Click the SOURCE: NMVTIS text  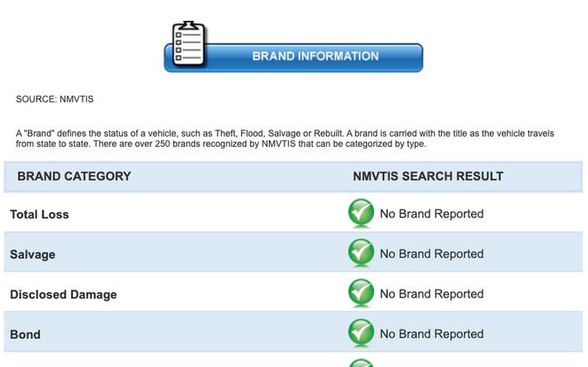pos(55,99)
